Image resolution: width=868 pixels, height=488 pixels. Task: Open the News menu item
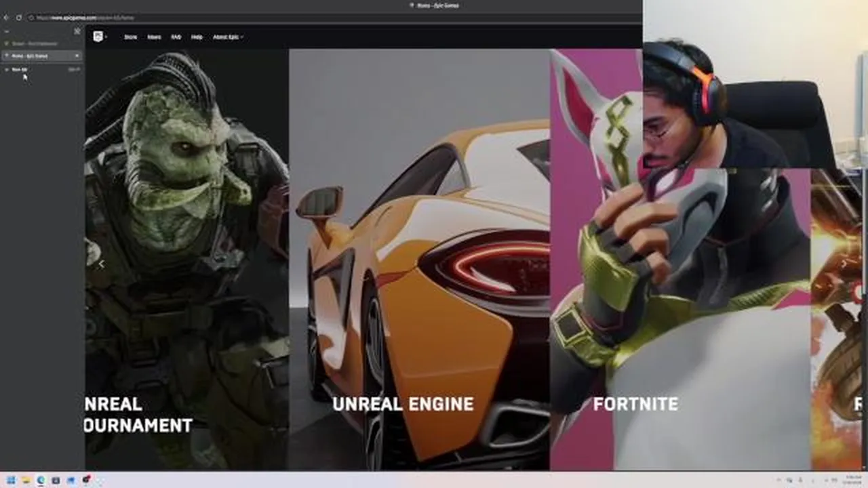pos(155,37)
